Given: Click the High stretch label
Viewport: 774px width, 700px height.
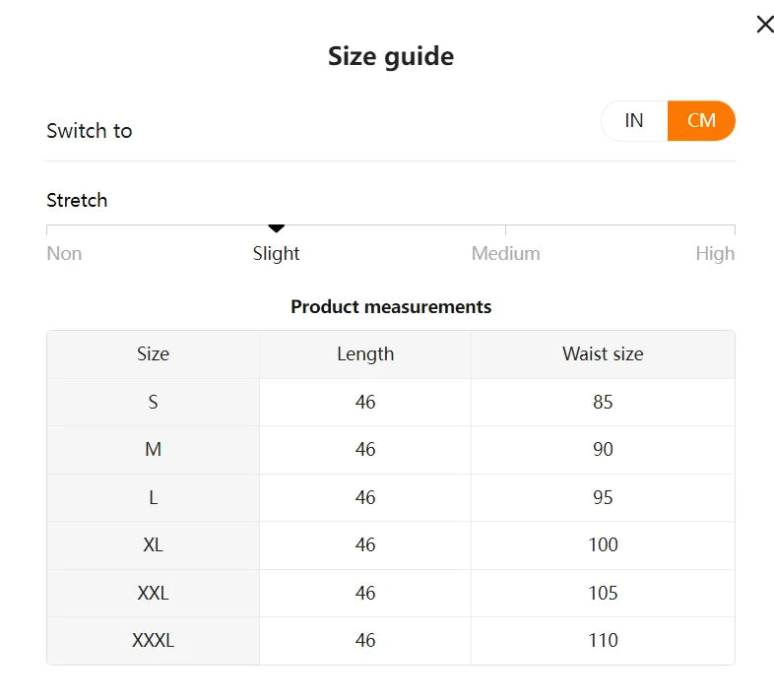Looking at the screenshot, I should point(715,253).
